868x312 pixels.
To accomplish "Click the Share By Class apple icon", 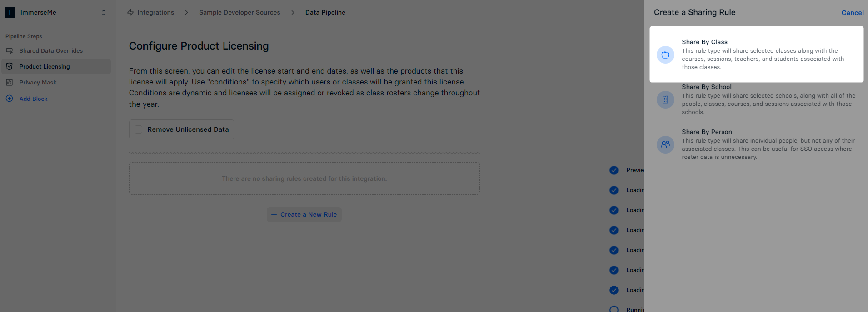I will (665, 54).
